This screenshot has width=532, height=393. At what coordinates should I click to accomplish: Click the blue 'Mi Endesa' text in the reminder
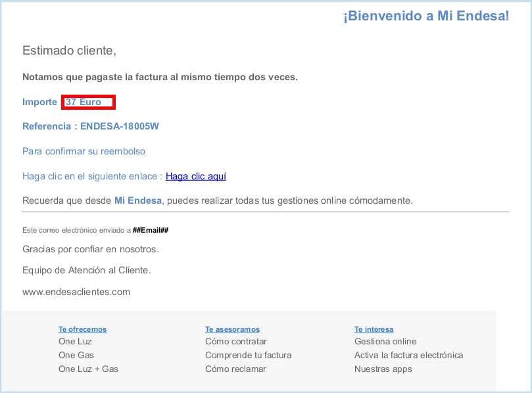pyautogui.click(x=138, y=200)
